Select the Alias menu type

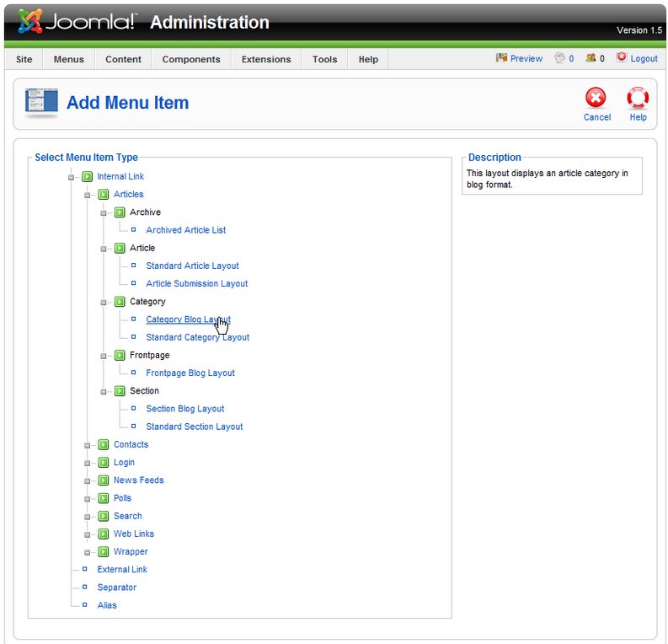click(x=107, y=605)
